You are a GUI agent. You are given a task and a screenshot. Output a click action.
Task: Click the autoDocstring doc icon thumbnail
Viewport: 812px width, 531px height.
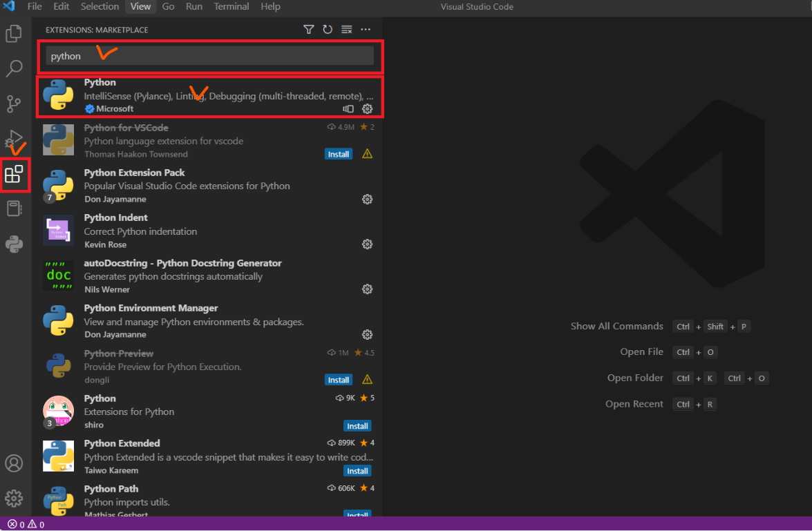[x=58, y=276]
